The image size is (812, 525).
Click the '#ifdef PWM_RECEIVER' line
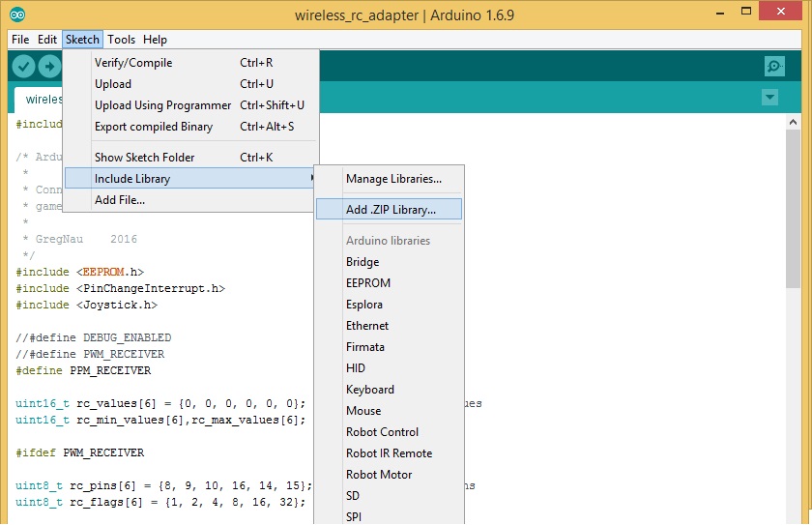click(79, 452)
